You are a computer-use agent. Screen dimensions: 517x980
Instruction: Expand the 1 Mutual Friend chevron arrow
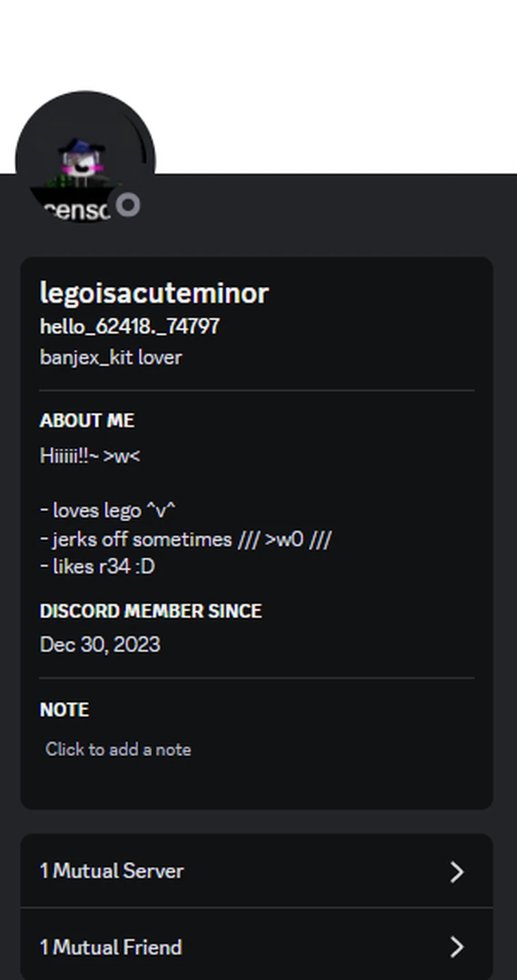pyautogui.click(x=457, y=947)
